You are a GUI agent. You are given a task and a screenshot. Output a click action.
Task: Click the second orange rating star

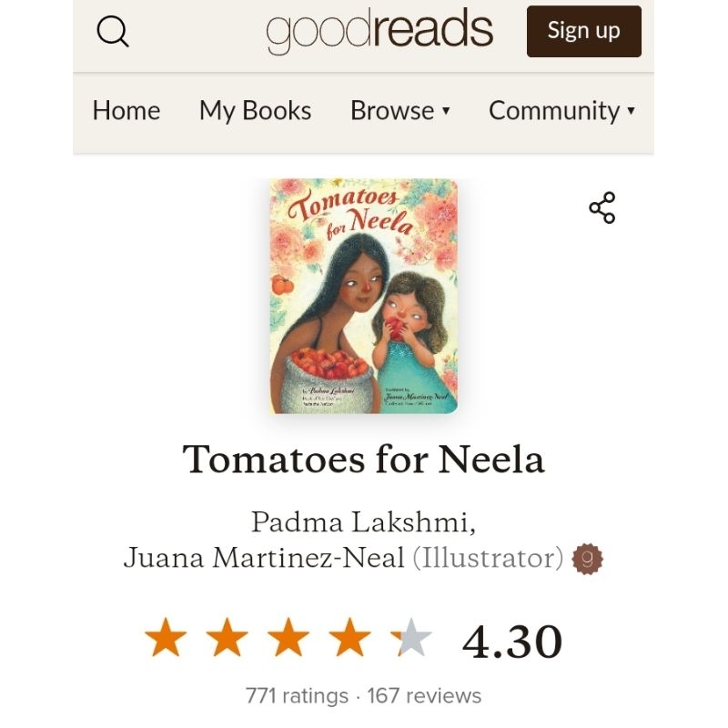pos(227,638)
